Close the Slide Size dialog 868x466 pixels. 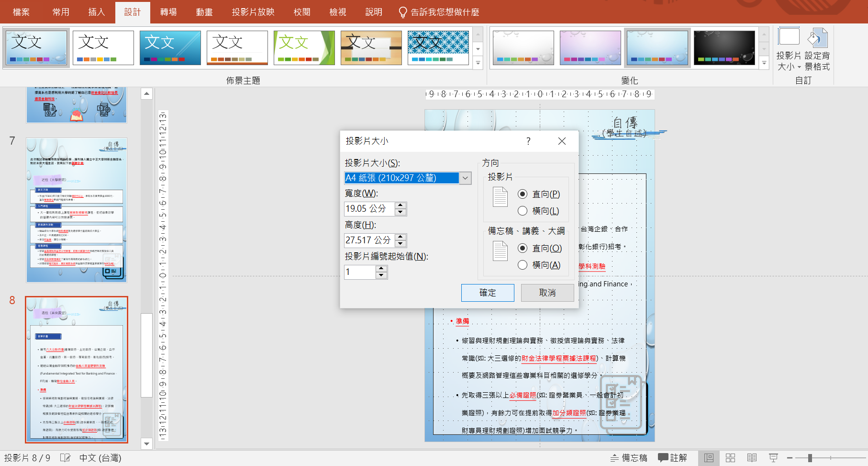coord(562,141)
